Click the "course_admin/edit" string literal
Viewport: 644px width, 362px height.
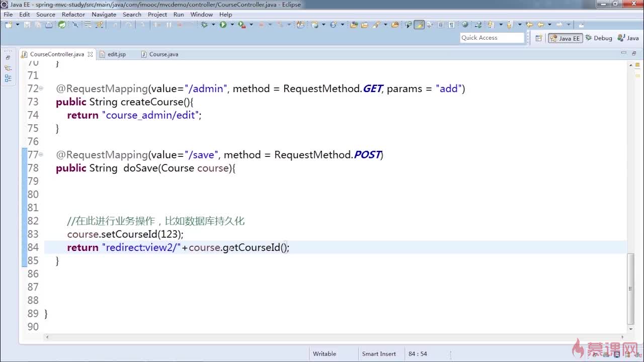150,115
